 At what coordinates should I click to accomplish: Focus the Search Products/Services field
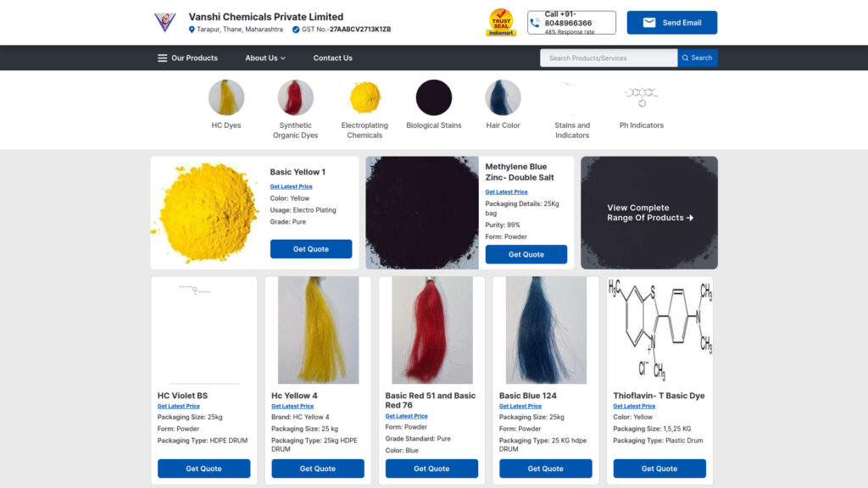click(609, 58)
